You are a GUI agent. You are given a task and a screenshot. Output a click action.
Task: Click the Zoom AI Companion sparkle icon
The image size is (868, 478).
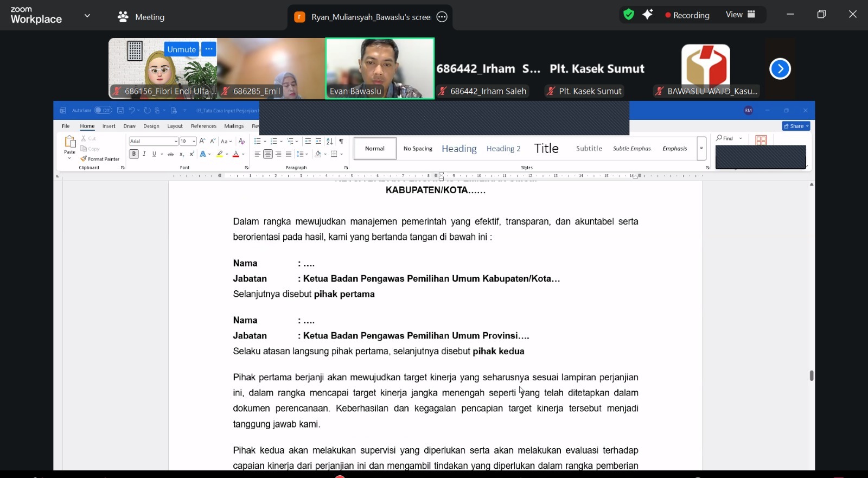tap(648, 15)
